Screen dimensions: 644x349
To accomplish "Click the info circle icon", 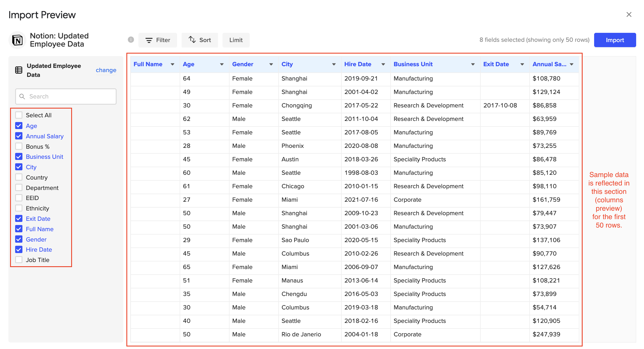I will [131, 40].
